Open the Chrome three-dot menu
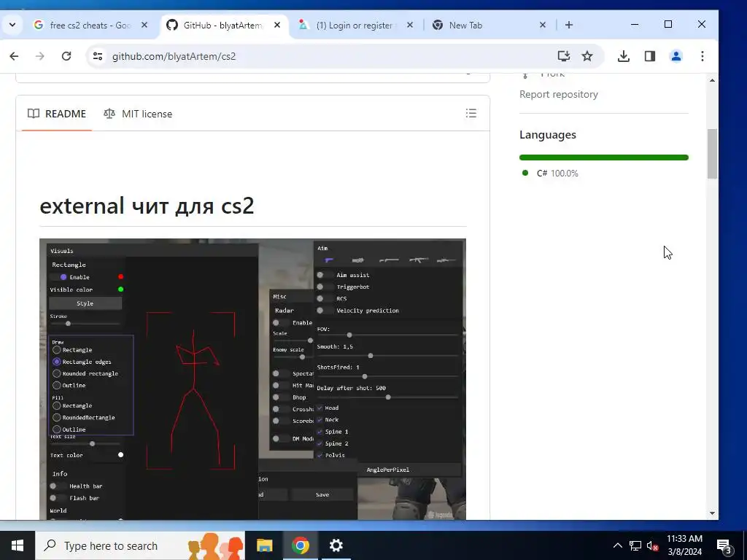 (x=703, y=56)
